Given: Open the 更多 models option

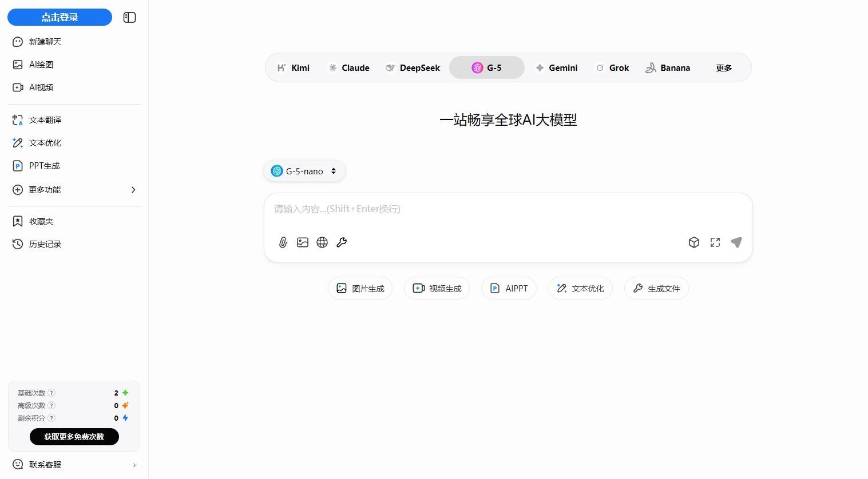Looking at the screenshot, I should (724, 67).
